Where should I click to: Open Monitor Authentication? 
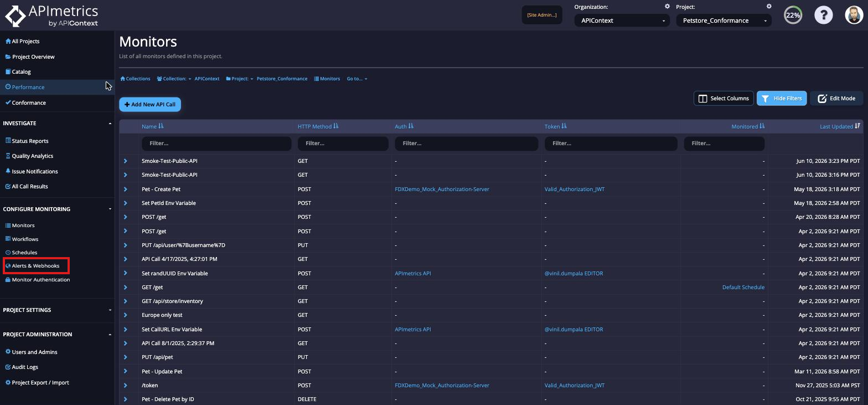coord(38,279)
